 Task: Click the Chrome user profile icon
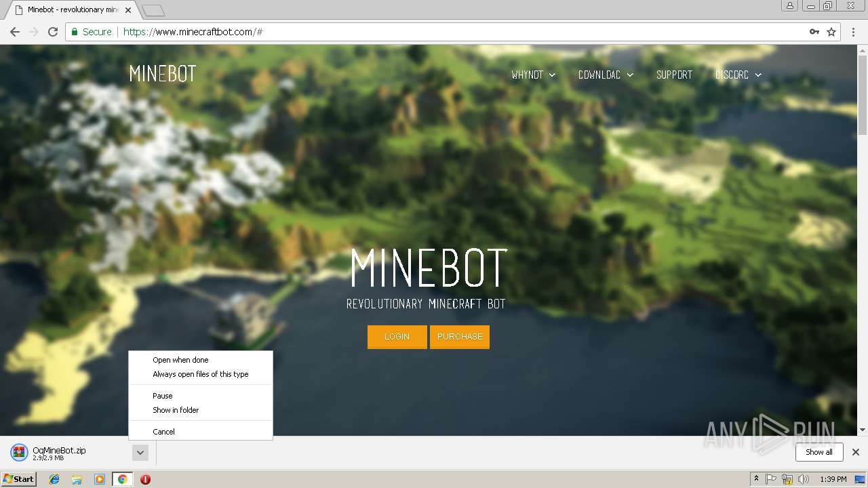[789, 5]
